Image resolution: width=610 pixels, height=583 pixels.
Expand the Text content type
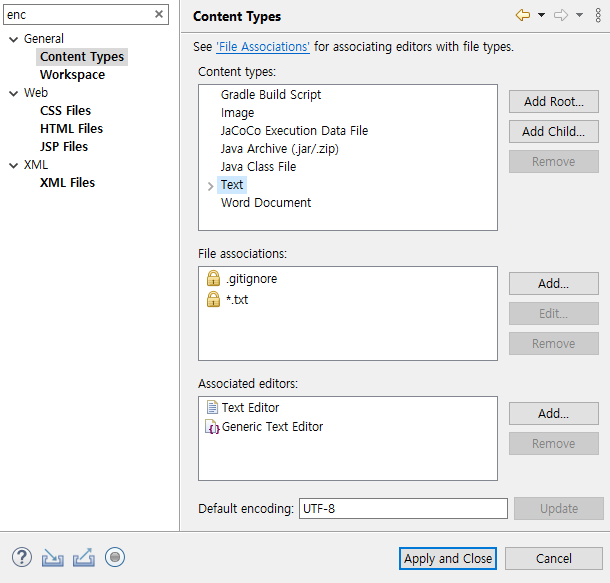210,186
